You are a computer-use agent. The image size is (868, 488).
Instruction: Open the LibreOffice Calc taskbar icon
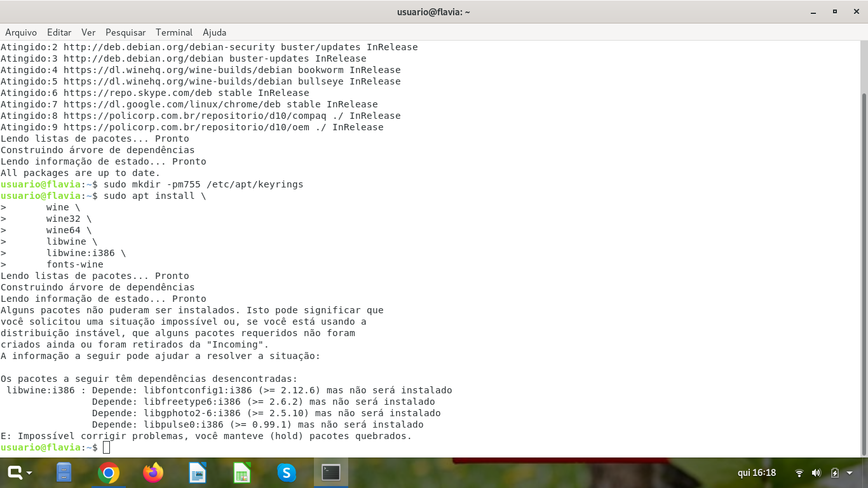coord(242,473)
